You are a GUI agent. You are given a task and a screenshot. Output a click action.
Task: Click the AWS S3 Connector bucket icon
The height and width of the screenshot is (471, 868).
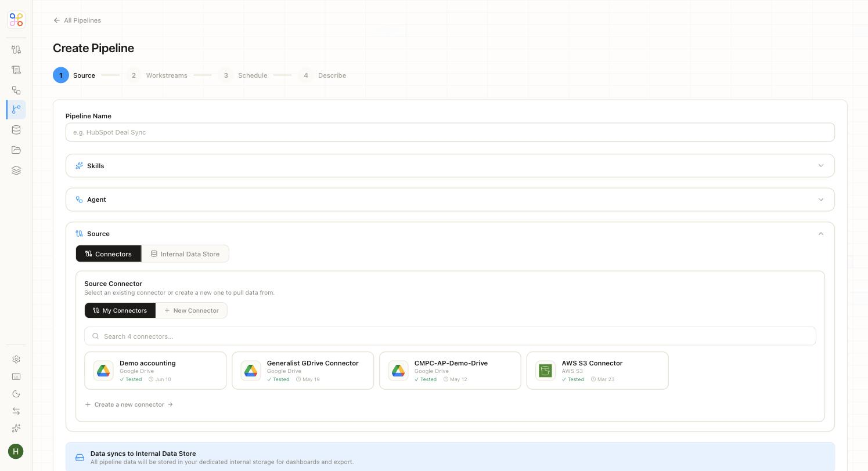coord(545,371)
